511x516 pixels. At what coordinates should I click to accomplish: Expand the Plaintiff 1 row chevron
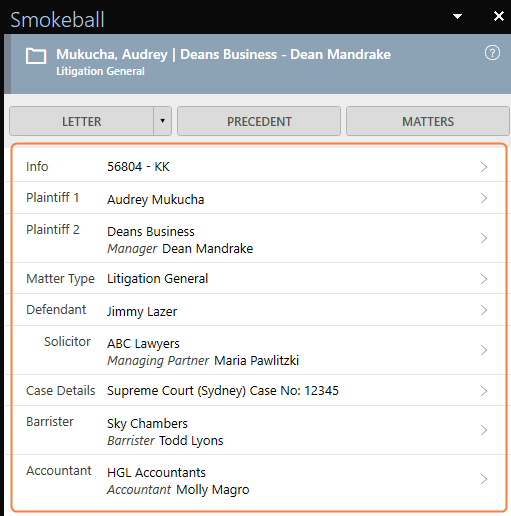[484, 198]
